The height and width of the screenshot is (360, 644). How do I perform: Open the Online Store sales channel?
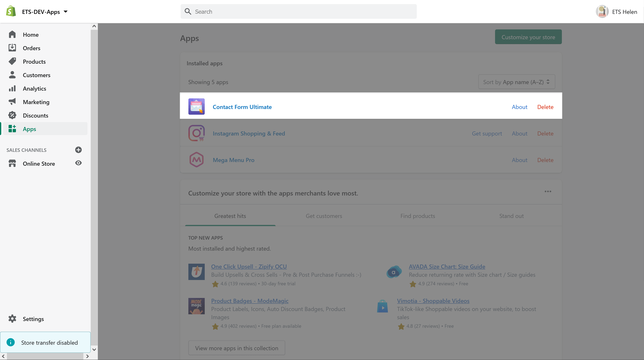coord(39,163)
